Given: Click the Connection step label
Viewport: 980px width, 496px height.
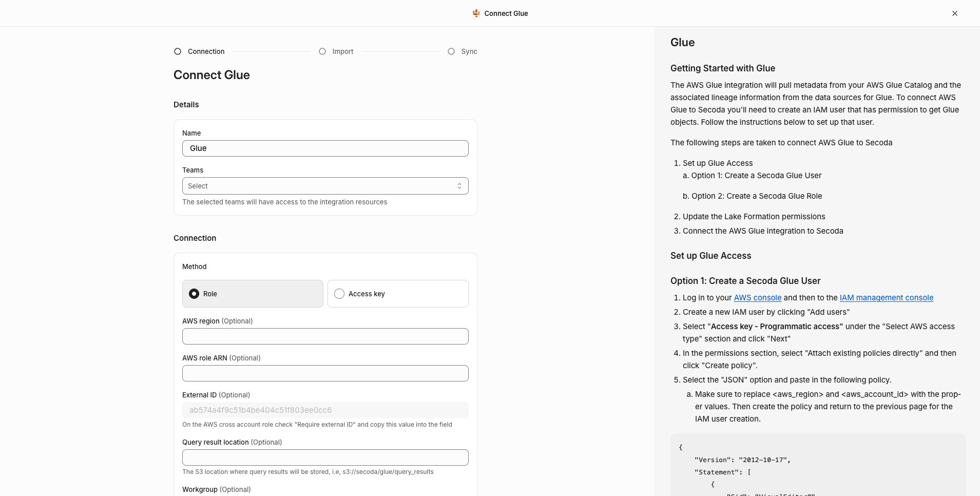Looking at the screenshot, I should click(206, 51).
